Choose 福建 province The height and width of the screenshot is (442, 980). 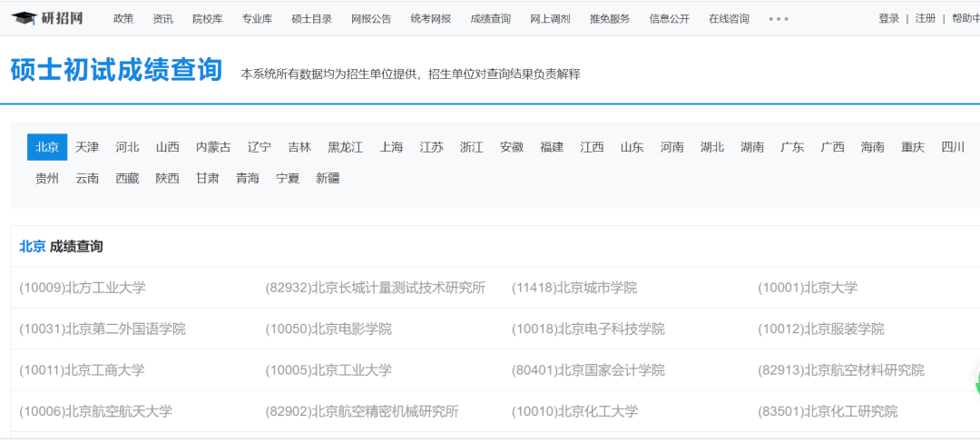pos(552,148)
